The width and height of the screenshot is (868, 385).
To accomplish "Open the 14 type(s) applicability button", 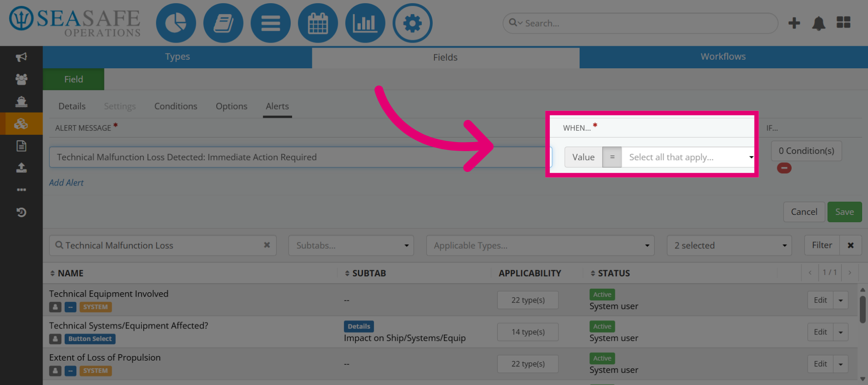I will click(x=528, y=332).
